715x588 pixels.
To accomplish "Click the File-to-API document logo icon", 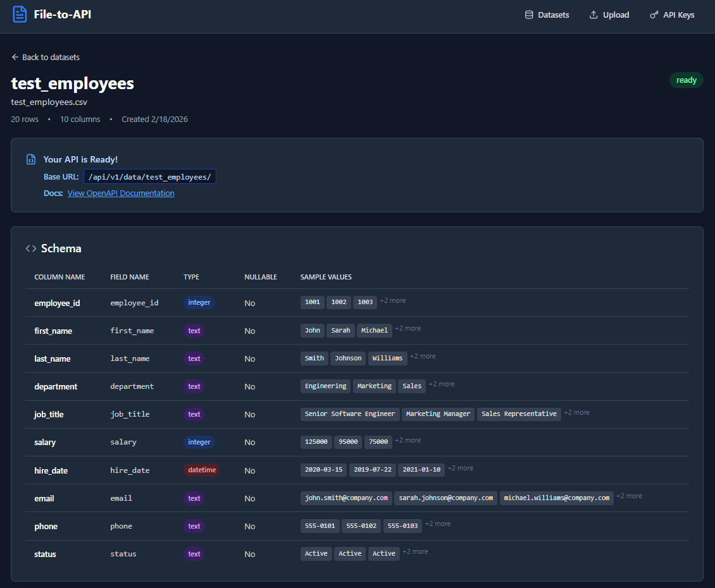I will coord(20,14).
